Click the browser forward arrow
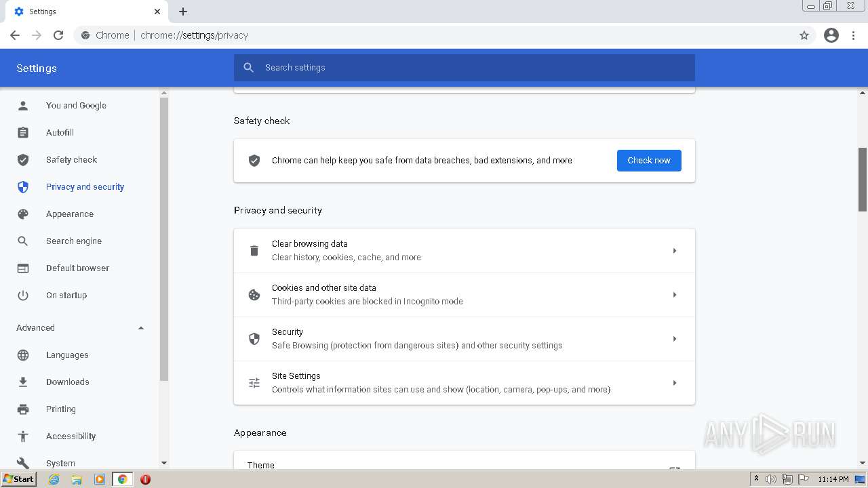 pos(37,35)
